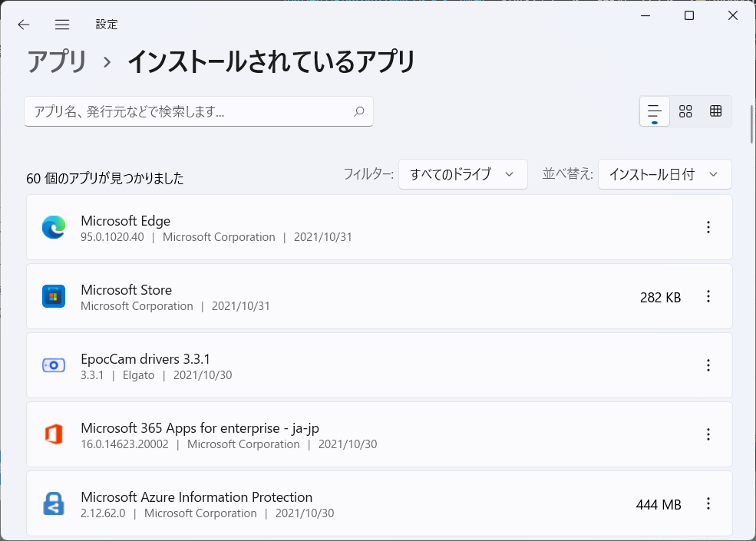Open more options for Microsoft Edge
The height and width of the screenshot is (541, 756).
pyautogui.click(x=708, y=227)
